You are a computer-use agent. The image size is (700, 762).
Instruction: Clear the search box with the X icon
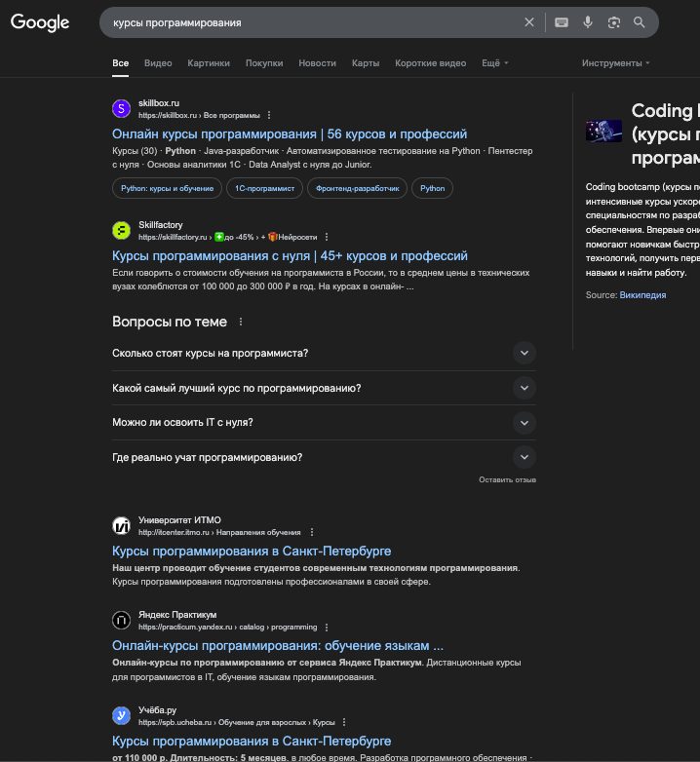tap(528, 22)
